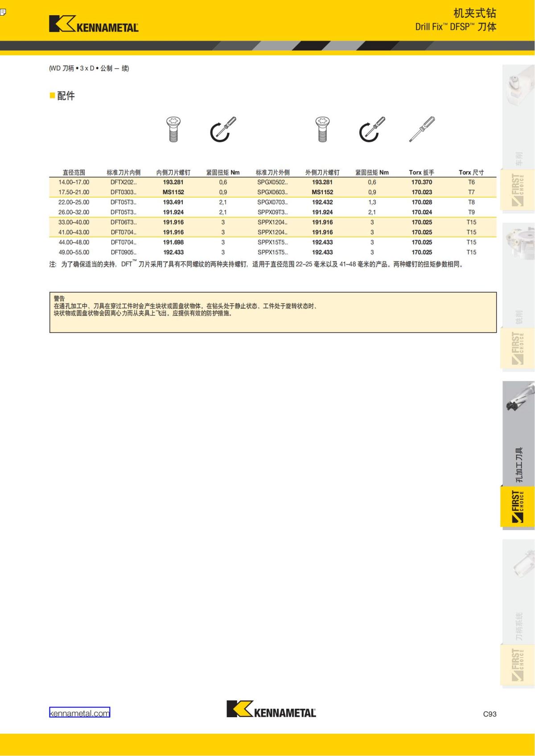This screenshot has height=756, width=535.
Task: Open the 车削 turning section tab
Action: pyautogui.click(x=518, y=117)
